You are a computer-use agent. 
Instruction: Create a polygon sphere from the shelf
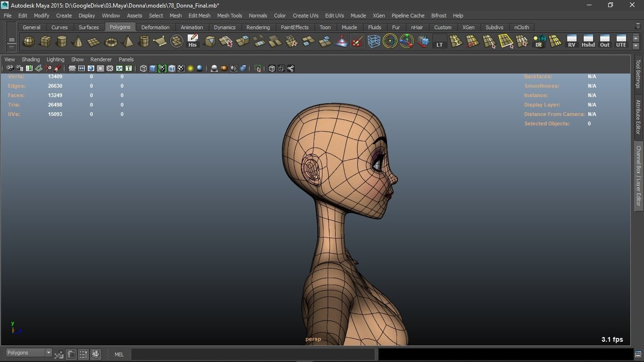29,41
